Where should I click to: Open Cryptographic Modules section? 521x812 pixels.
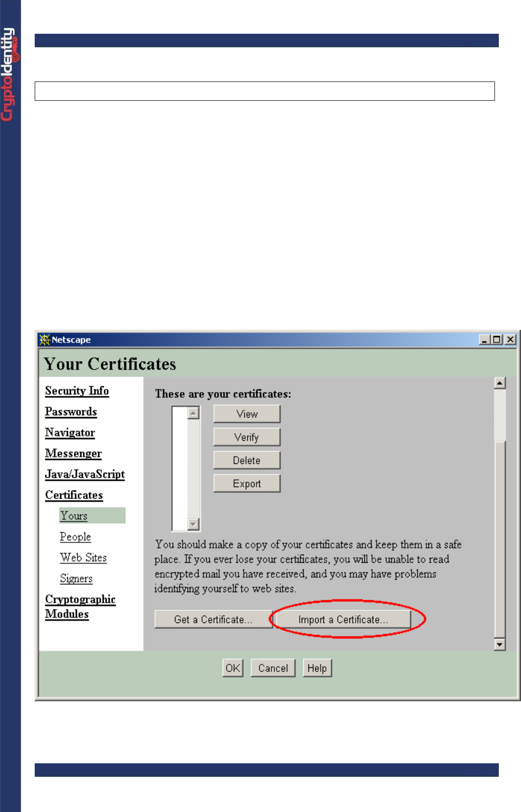coord(80,607)
